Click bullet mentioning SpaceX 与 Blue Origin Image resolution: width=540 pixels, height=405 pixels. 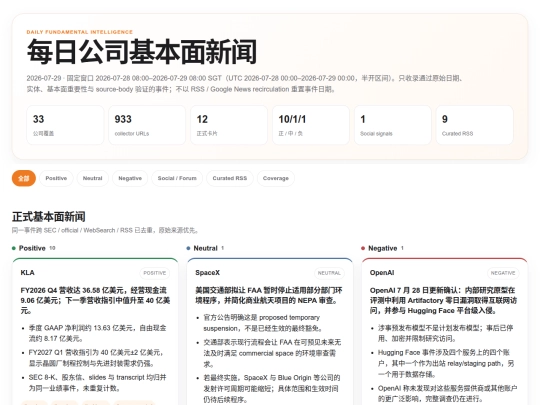pos(272,388)
